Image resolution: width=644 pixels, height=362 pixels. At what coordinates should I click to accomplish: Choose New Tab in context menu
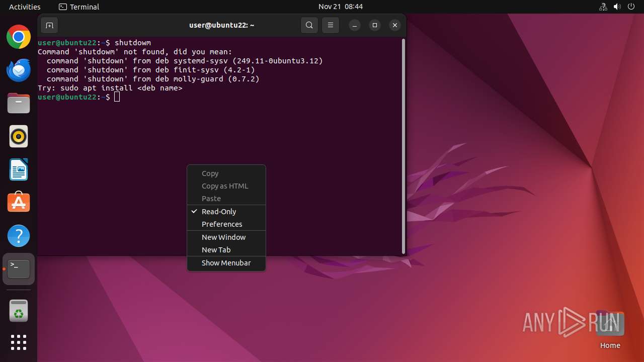click(226, 250)
